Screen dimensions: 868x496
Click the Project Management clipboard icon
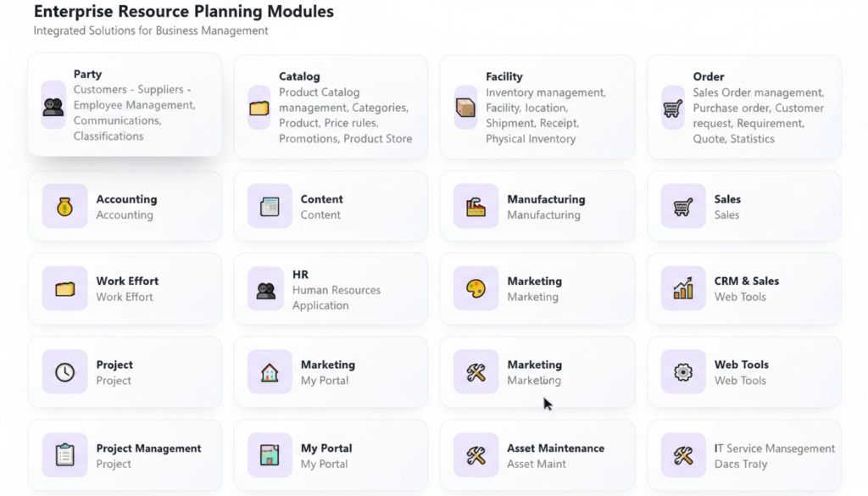click(64, 455)
